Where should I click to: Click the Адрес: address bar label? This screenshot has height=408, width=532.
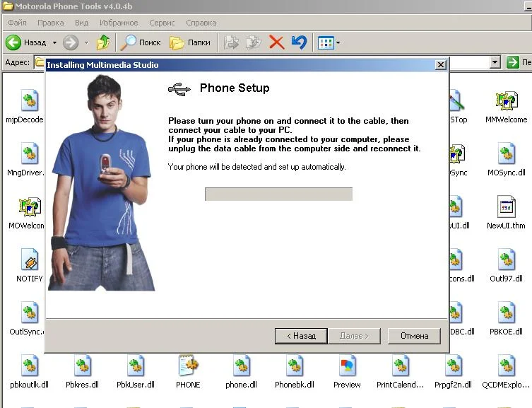point(17,62)
